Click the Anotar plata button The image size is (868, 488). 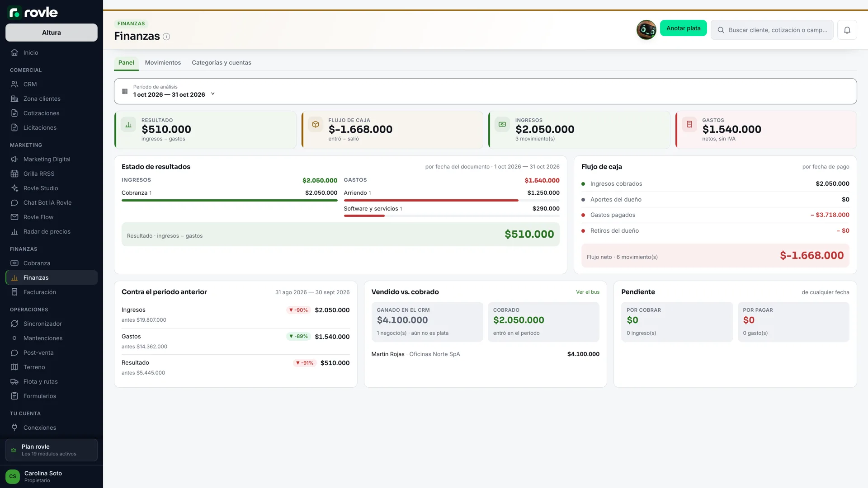click(x=683, y=28)
